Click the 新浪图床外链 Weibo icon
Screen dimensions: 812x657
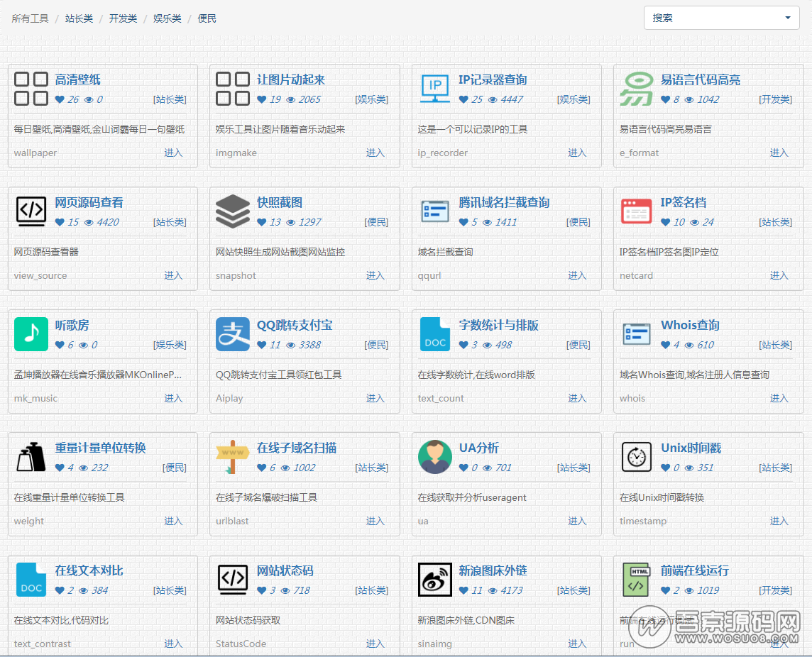tap(435, 579)
